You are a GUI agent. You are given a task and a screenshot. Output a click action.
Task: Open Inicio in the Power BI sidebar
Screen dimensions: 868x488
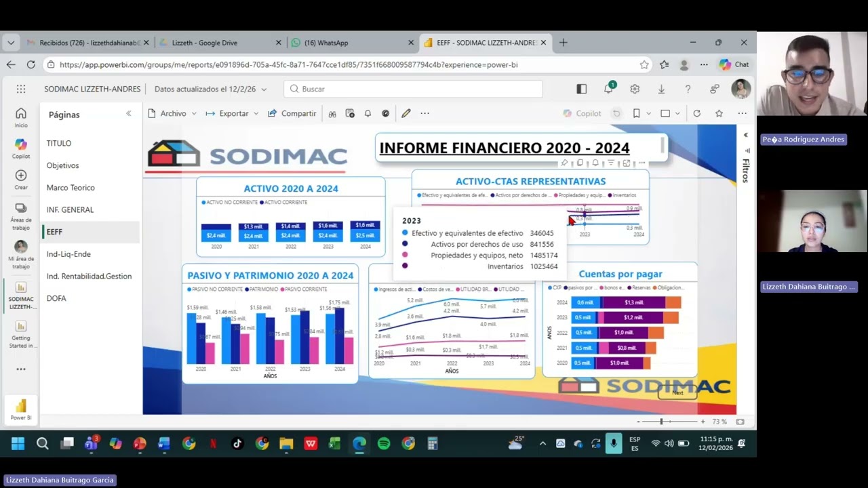coord(21,117)
